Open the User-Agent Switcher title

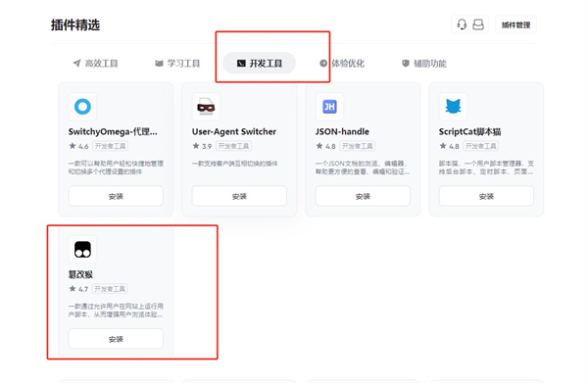click(234, 132)
